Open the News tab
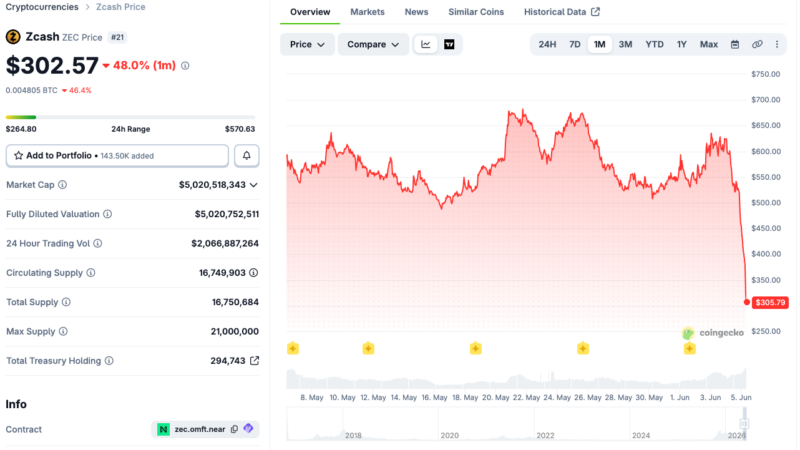This screenshot has width=800, height=450. pos(416,12)
